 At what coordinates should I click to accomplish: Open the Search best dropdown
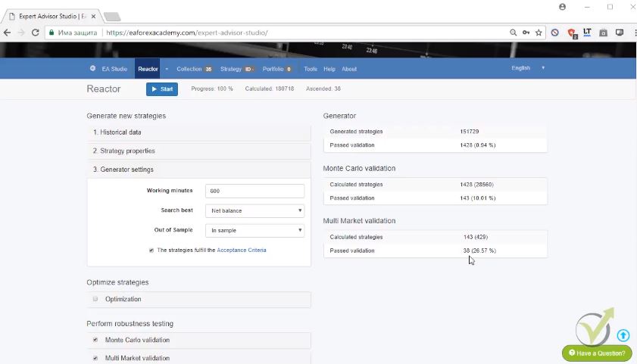[254, 210]
